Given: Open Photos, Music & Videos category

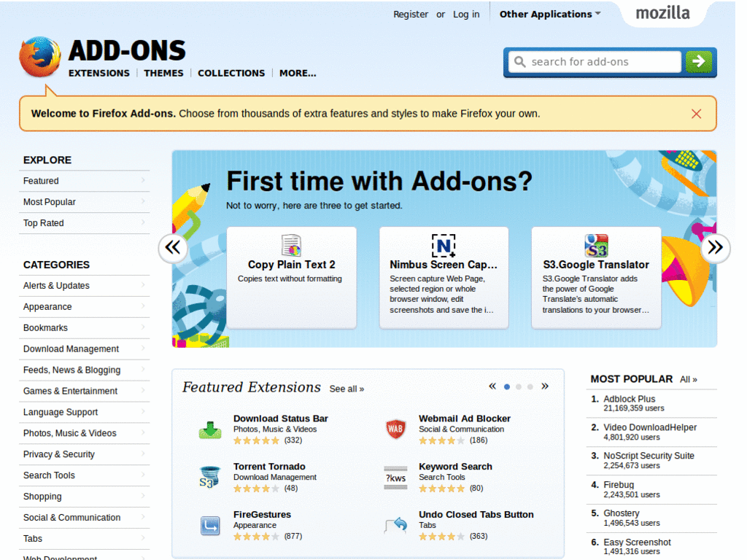Looking at the screenshot, I should click(x=85, y=433).
